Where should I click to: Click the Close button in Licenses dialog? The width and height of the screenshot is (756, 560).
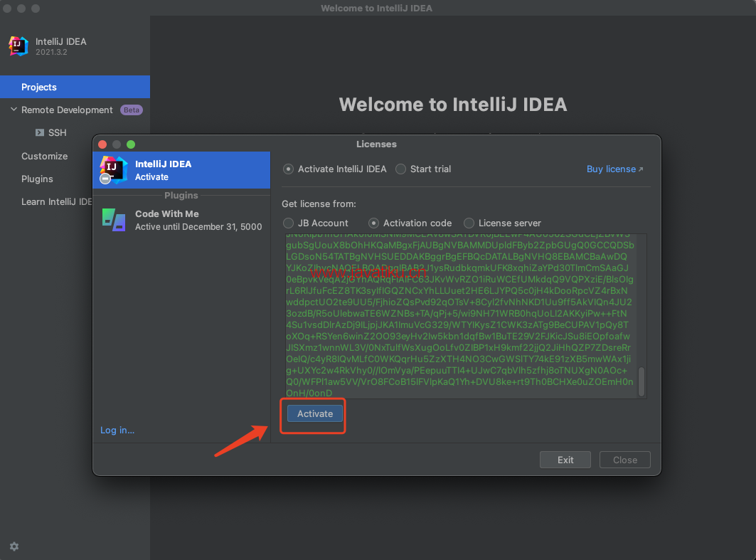tap(625, 460)
